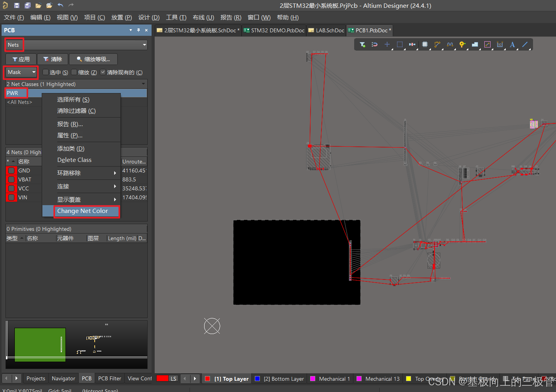
Task: Open the 布线 (U) menu
Action: pos(203,18)
